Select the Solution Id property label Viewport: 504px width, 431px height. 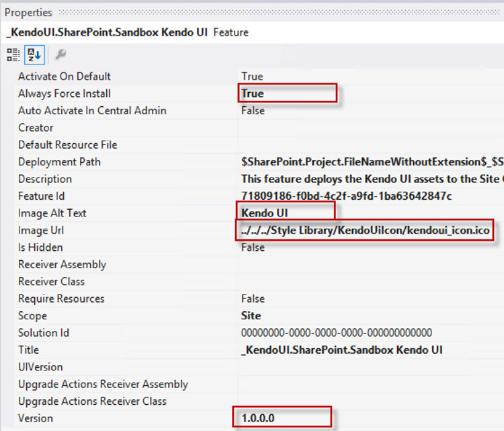44,333
